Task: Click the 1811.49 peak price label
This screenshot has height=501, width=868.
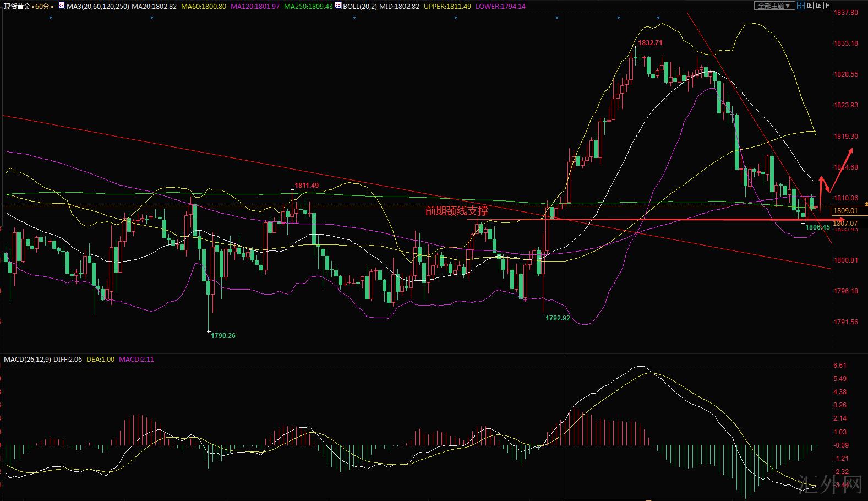Action: 307,186
